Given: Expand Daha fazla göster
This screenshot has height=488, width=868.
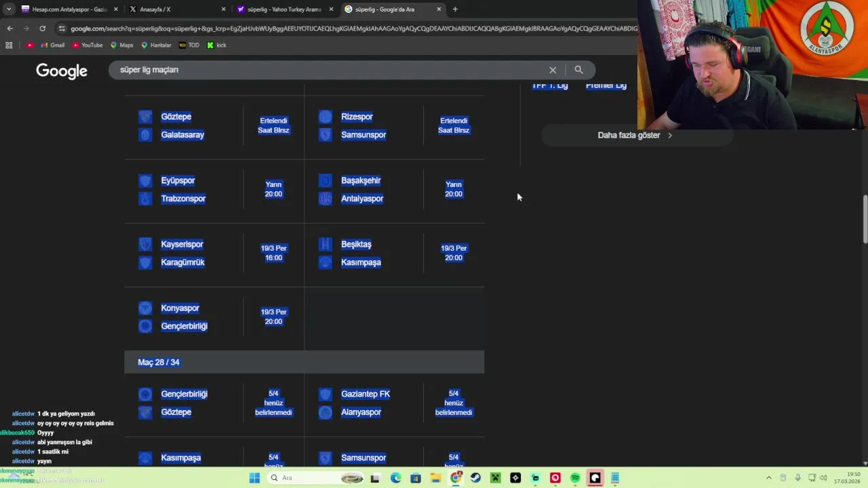Looking at the screenshot, I should coord(635,135).
